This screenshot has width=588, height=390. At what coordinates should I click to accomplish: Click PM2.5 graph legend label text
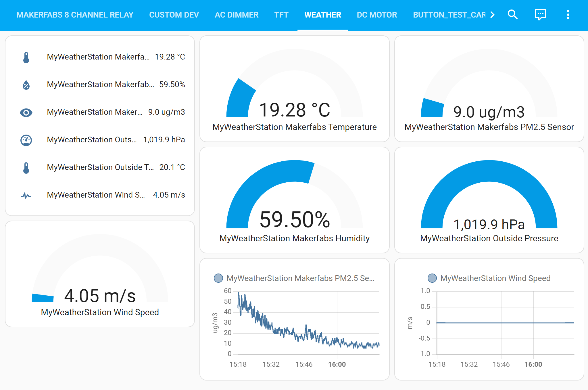[300, 278]
